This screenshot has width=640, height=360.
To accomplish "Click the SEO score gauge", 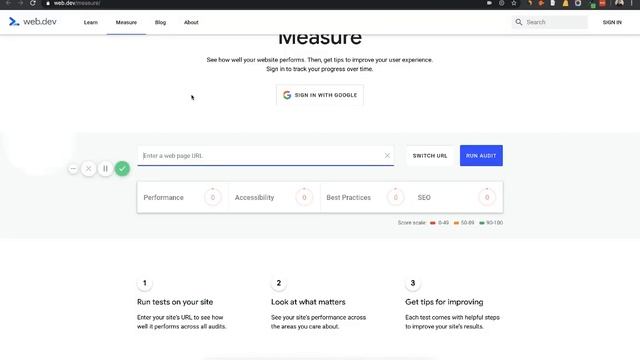I will pyautogui.click(x=487, y=197).
